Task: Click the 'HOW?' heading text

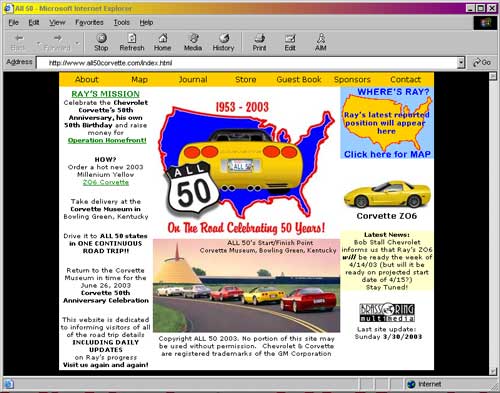Action: [105, 159]
